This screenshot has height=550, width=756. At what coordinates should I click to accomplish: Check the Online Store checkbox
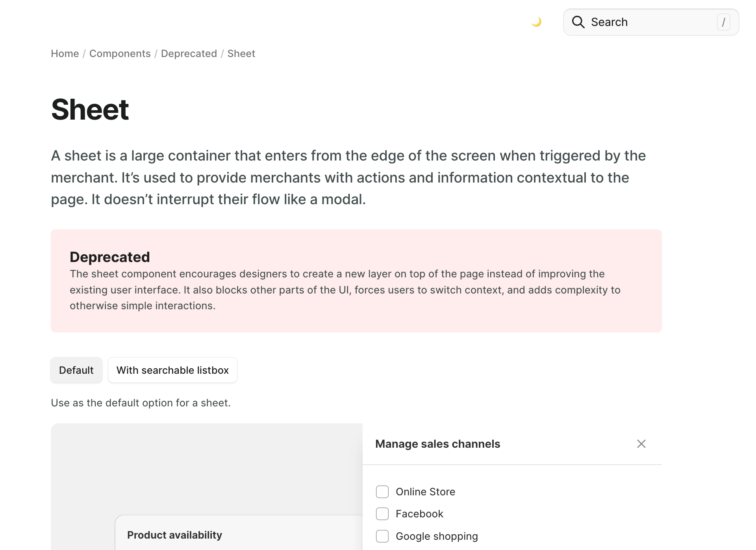click(x=382, y=492)
